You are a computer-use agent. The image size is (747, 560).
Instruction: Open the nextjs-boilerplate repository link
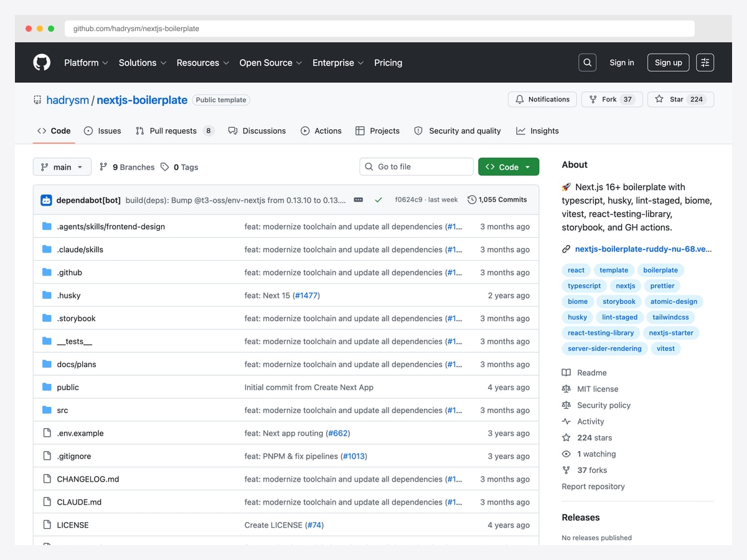coord(142,100)
